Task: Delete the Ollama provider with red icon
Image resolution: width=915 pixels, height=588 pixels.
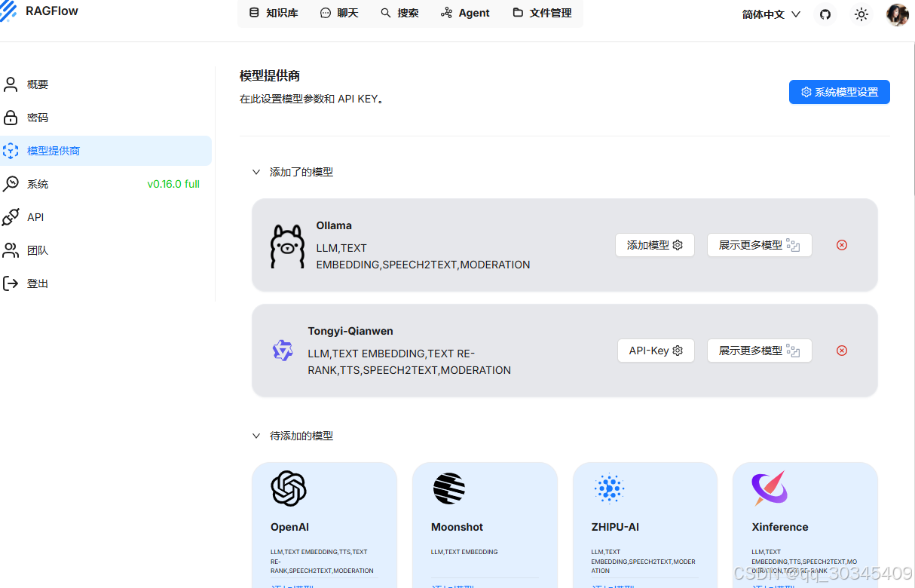Action: pyautogui.click(x=842, y=245)
